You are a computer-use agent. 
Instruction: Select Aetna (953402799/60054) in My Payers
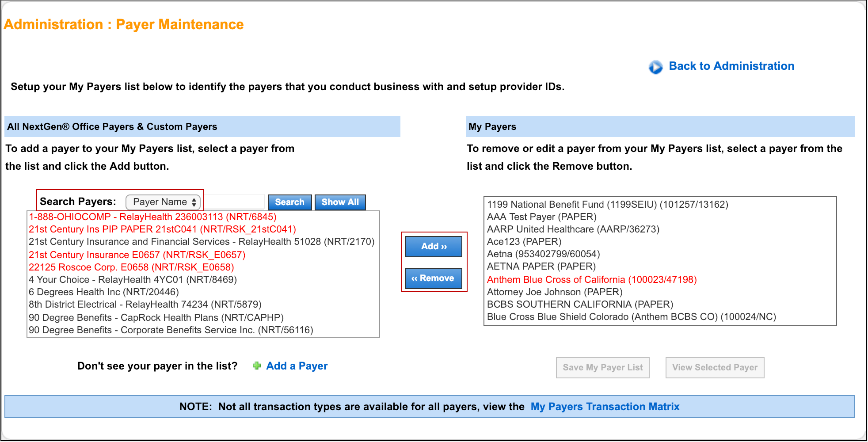click(660, 254)
